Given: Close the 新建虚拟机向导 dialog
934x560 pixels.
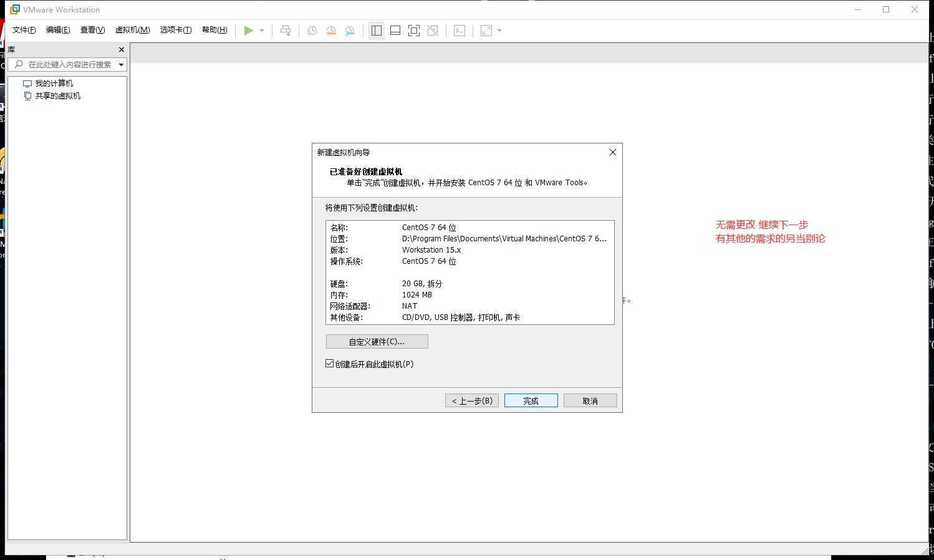Looking at the screenshot, I should pyautogui.click(x=613, y=152).
